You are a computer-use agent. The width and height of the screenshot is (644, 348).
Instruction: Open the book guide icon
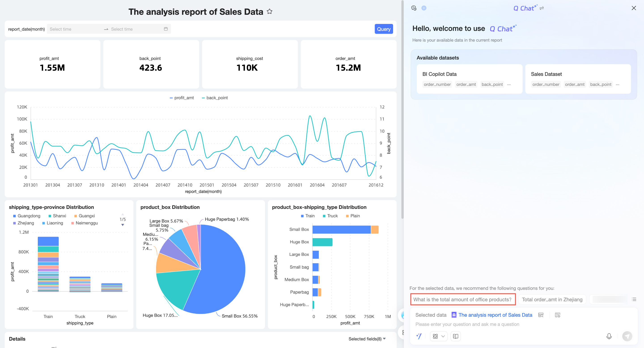pyautogui.click(x=455, y=336)
